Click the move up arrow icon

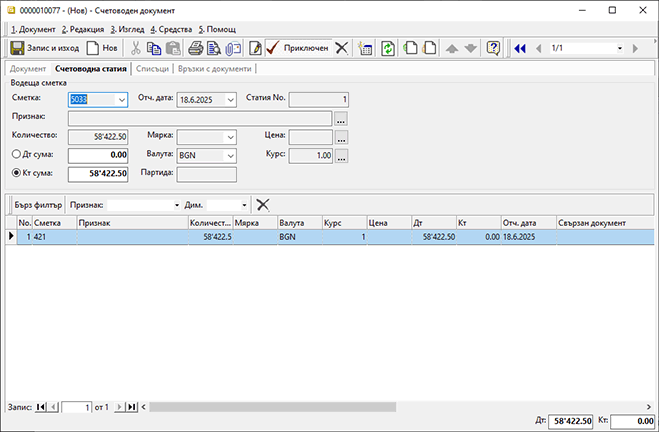click(x=452, y=48)
